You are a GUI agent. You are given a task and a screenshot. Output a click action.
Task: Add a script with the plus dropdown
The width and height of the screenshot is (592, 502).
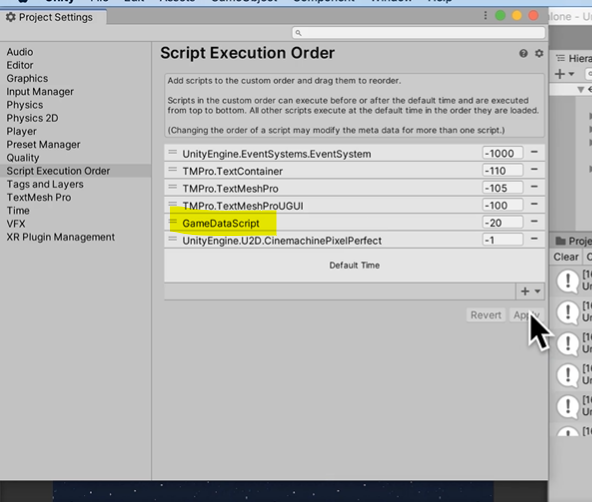[x=530, y=291]
